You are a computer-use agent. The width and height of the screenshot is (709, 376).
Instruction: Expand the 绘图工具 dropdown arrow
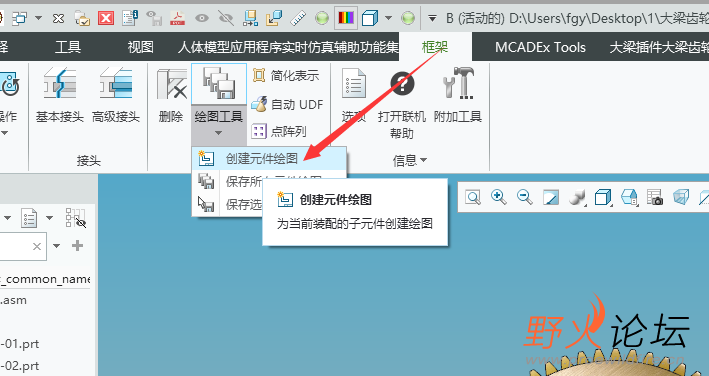[218, 133]
